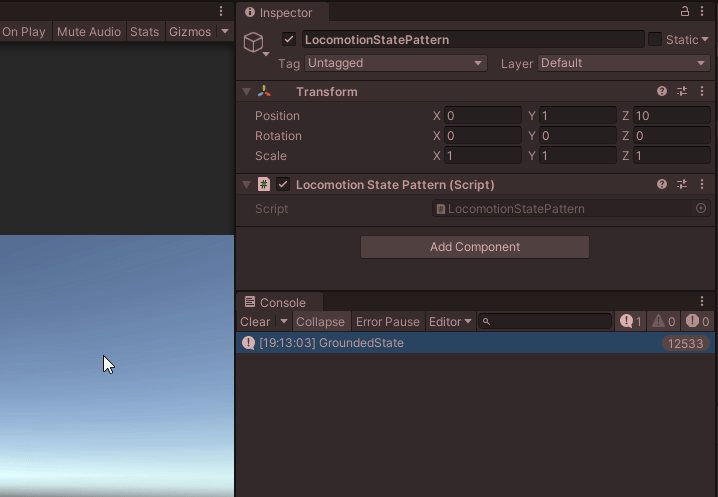This screenshot has height=497, width=718.
Task: Click Position X field
Action: pos(483,115)
